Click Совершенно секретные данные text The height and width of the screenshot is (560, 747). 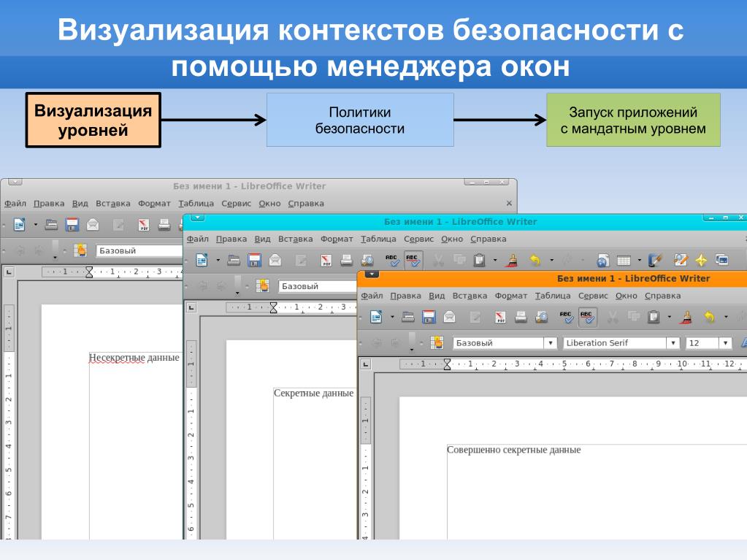click(513, 450)
